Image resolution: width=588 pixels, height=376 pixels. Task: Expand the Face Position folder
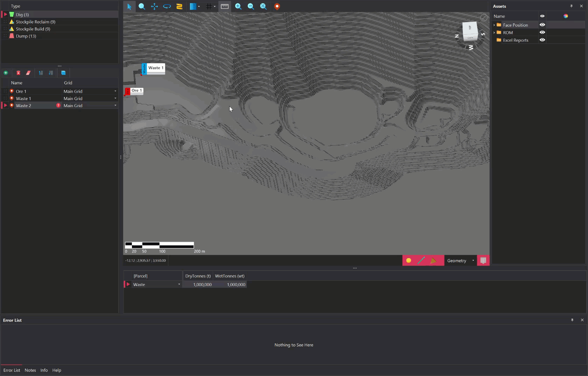point(494,25)
